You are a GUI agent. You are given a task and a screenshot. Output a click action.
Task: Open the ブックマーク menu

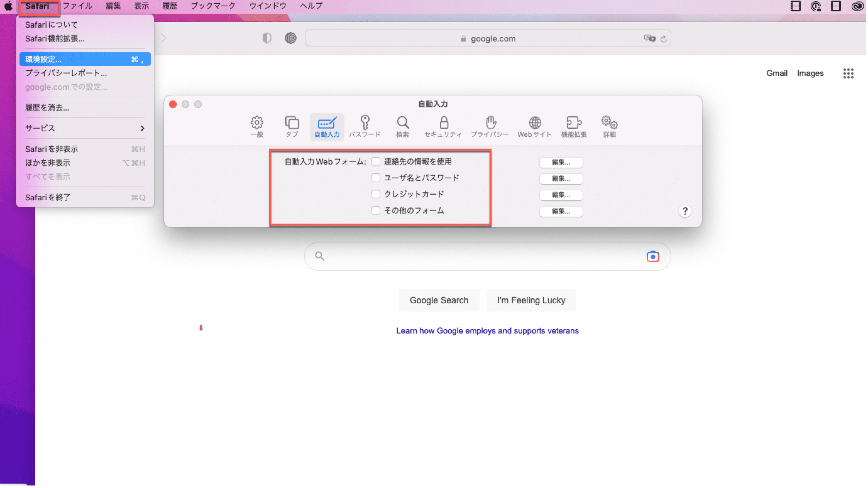click(213, 6)
